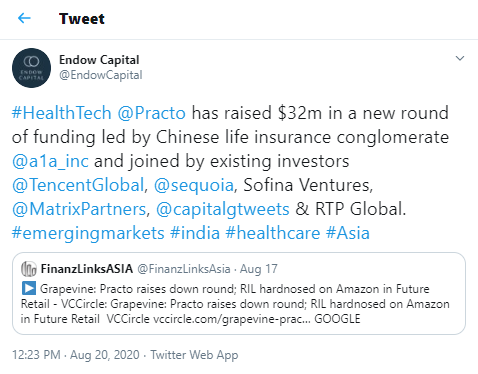Expand the tweet options chevron
The height and width of the screenshot is (374, 478).
tap(460, 58)
